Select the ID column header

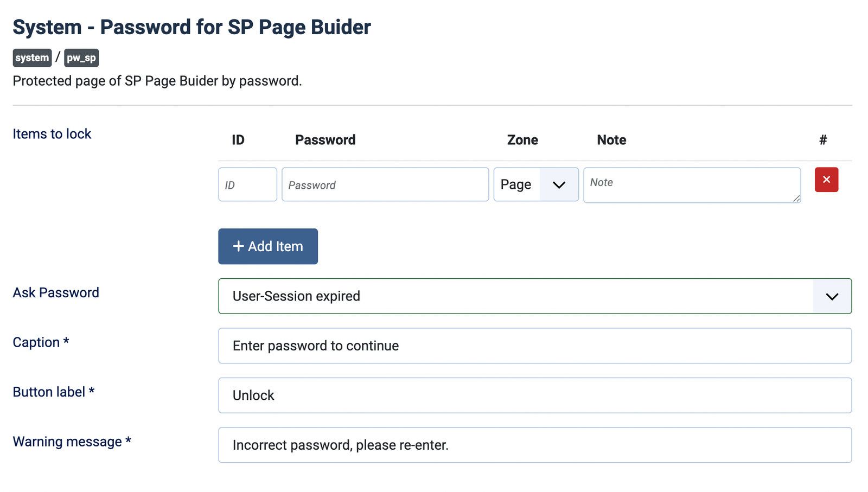point(238,139)
